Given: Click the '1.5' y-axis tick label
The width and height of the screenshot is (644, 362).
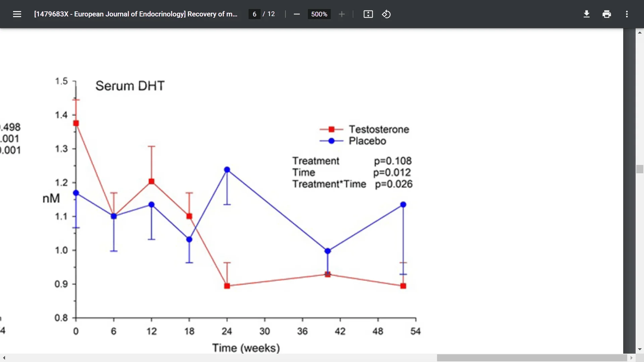Looking at the screenshot, I should click(61, 81).
